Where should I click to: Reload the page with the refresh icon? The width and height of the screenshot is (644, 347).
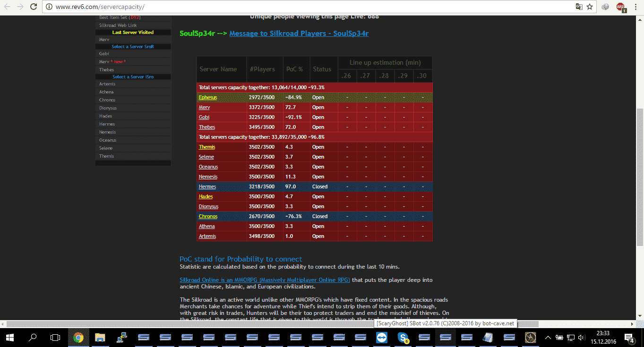34,7
